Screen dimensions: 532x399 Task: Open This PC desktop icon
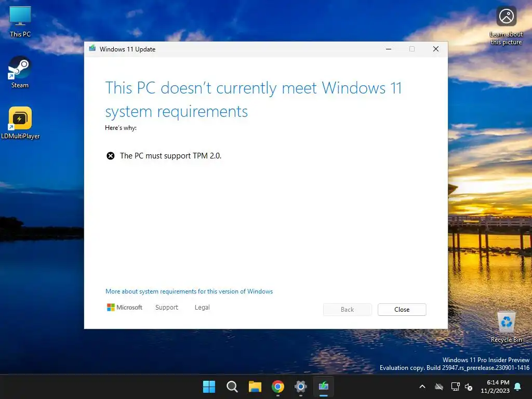point(20,22)
